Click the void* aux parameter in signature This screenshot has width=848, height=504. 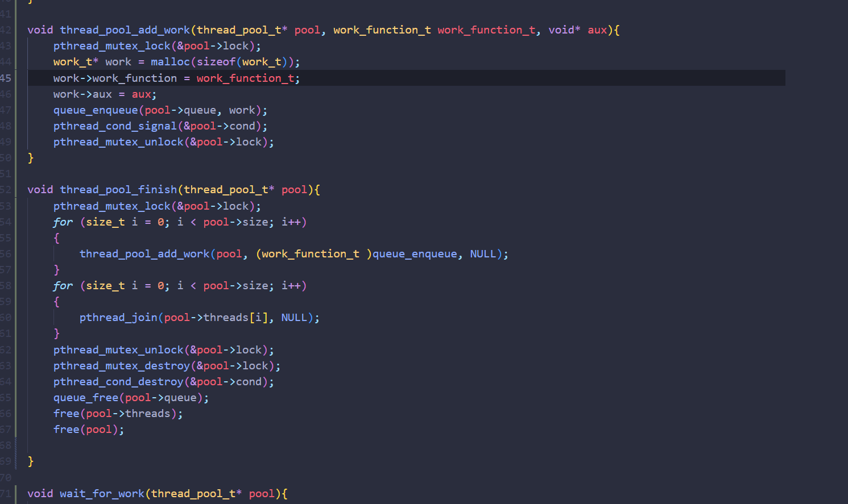[577, 30]
